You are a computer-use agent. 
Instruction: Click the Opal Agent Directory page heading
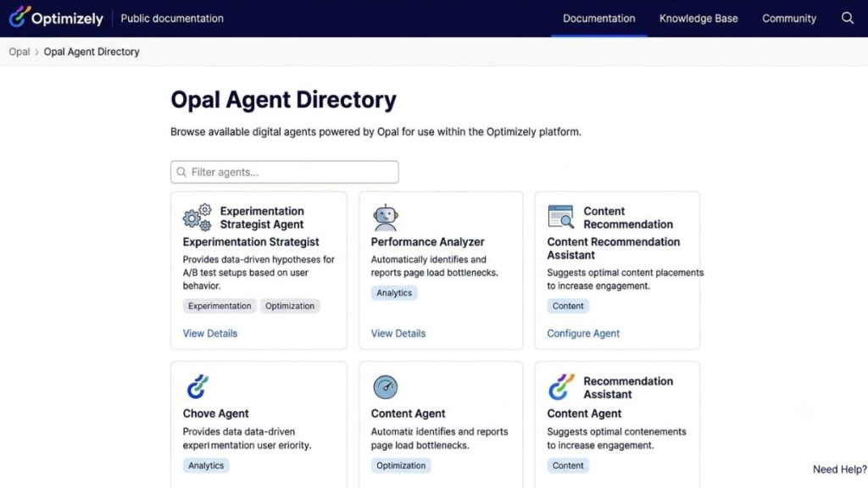point(283,100)
